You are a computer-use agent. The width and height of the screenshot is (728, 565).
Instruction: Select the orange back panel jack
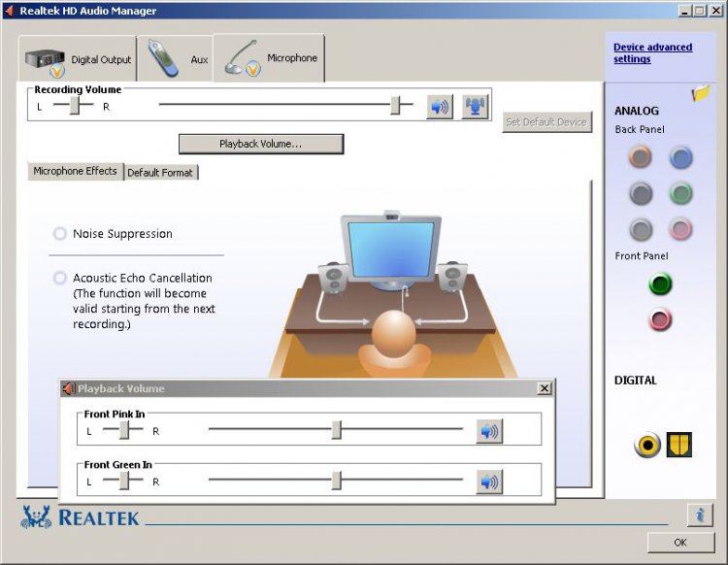pyautogui.click(x=641, y=157)
